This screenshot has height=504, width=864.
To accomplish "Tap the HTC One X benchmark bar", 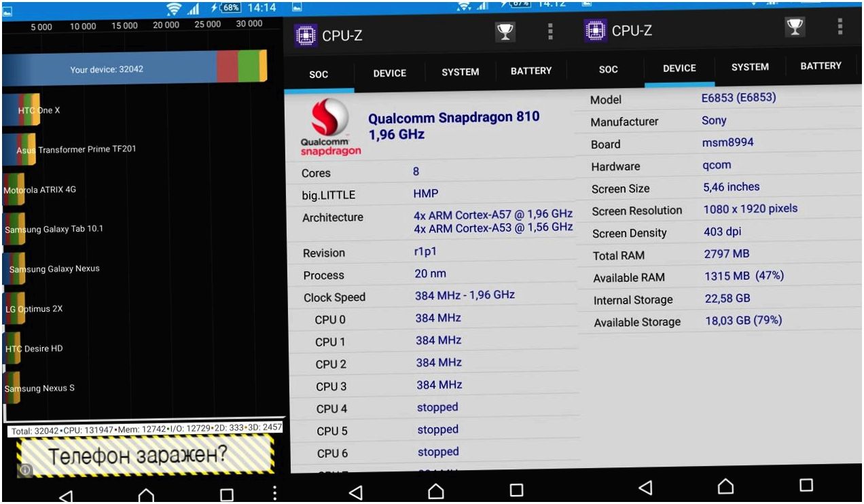I will pos(22,110).
